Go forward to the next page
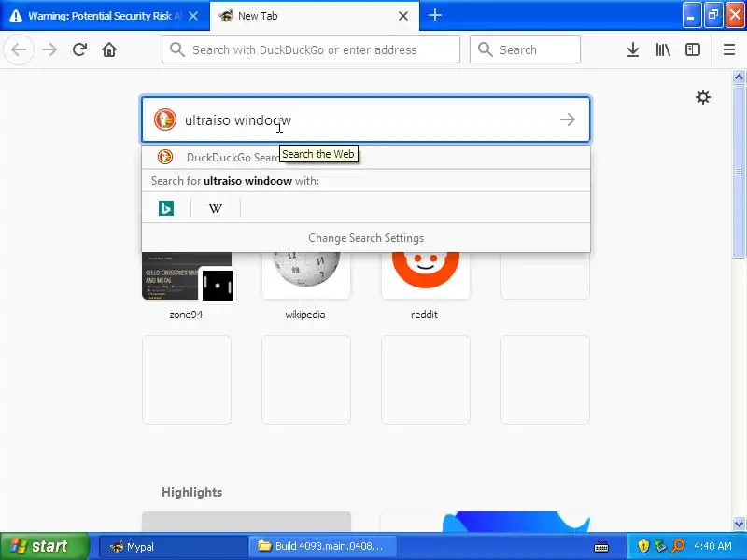This screenshot has width=747, height=560. point(49,49)
